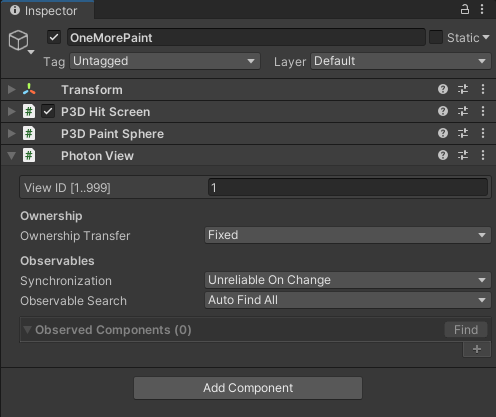Open P3D Paint Sphere context menu
Image resolution: width=496 pixels, height=417 pixels.
pos(483,133)
